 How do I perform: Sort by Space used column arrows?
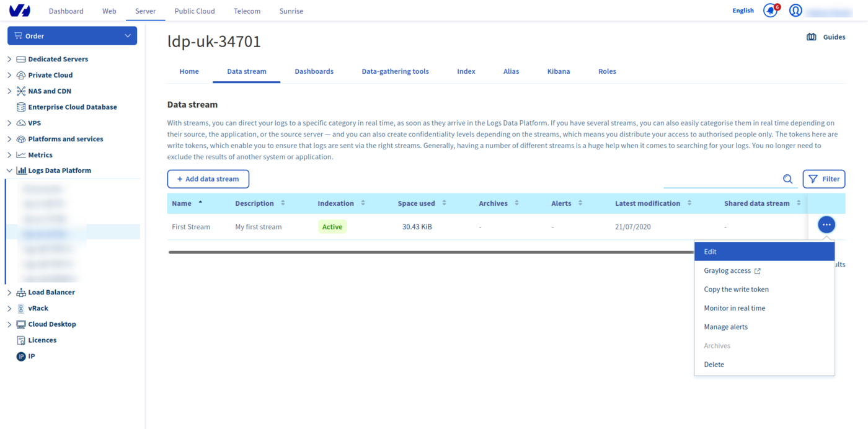tap(444, 203)
